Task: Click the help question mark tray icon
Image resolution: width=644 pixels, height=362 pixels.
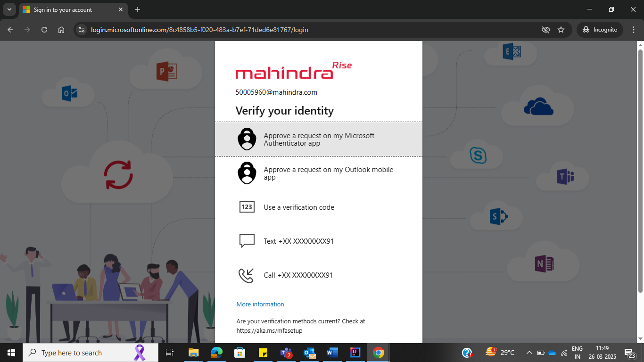Action: [x=467, y=353]
